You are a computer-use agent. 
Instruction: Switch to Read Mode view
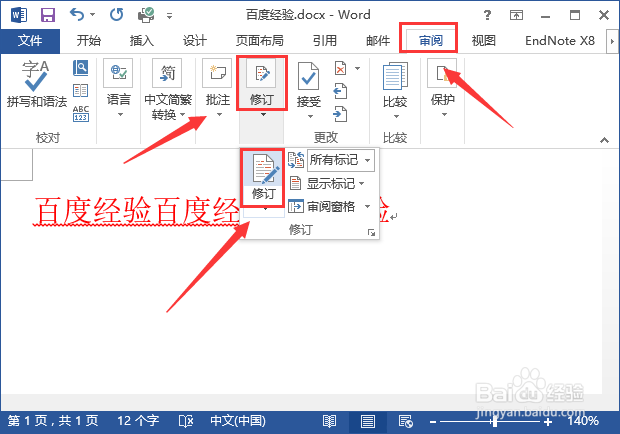tap(329, 421)
